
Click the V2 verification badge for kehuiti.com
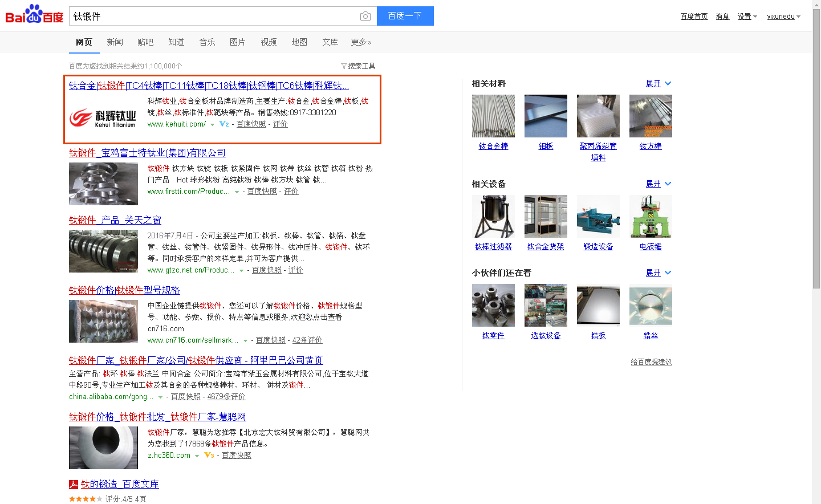tap(224, 124)
